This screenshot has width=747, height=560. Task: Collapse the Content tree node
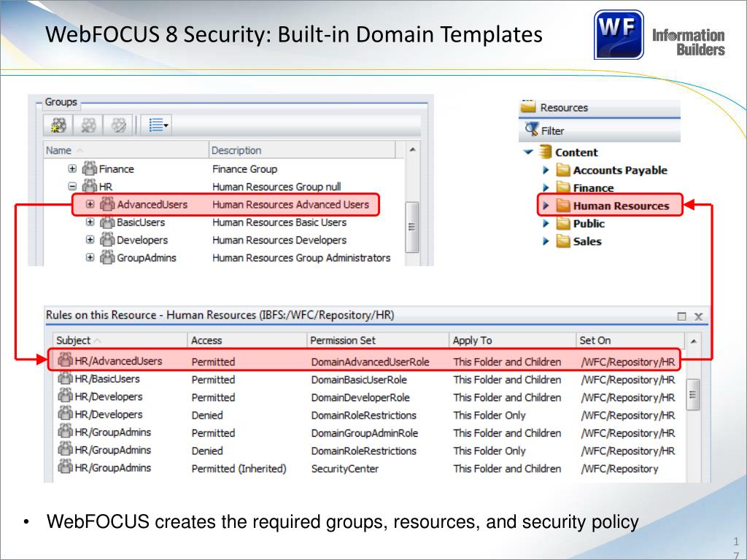(528, 152)
